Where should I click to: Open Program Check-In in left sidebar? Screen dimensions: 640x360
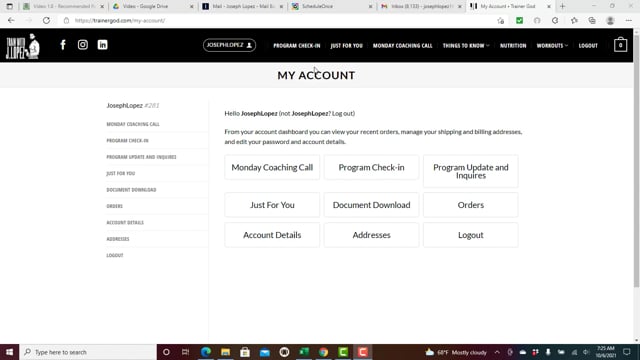tap(127, 140)
